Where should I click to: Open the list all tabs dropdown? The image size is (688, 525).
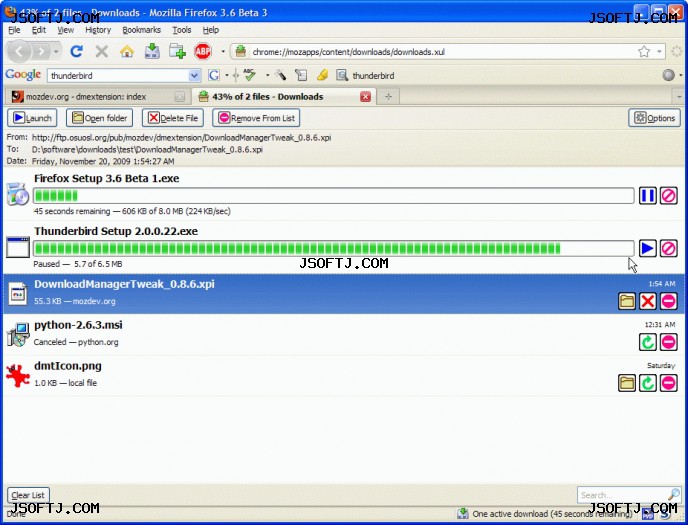(679, 96)
